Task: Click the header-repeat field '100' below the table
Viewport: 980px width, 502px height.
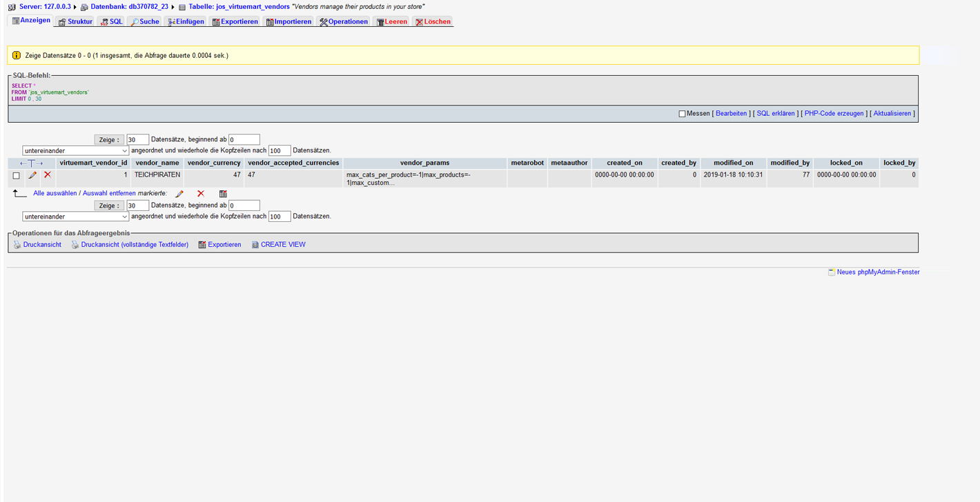Action: [x=280, y=217]
